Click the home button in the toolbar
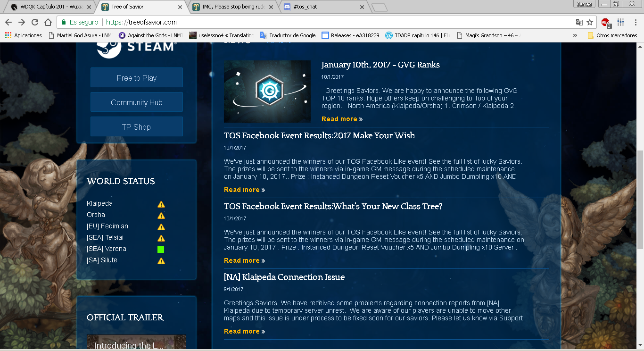This screenshot has width=644, height=351. pyautogui.click(x=48, y=22)
